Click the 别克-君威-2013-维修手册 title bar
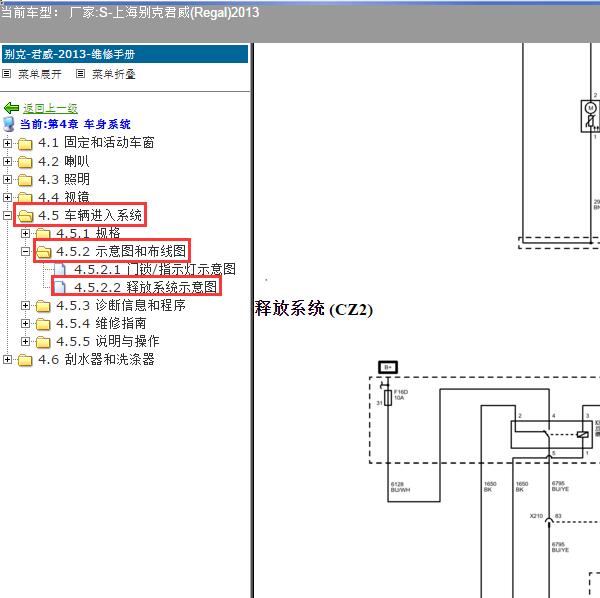Screen dimensions: 600x598 pos(125,54)
